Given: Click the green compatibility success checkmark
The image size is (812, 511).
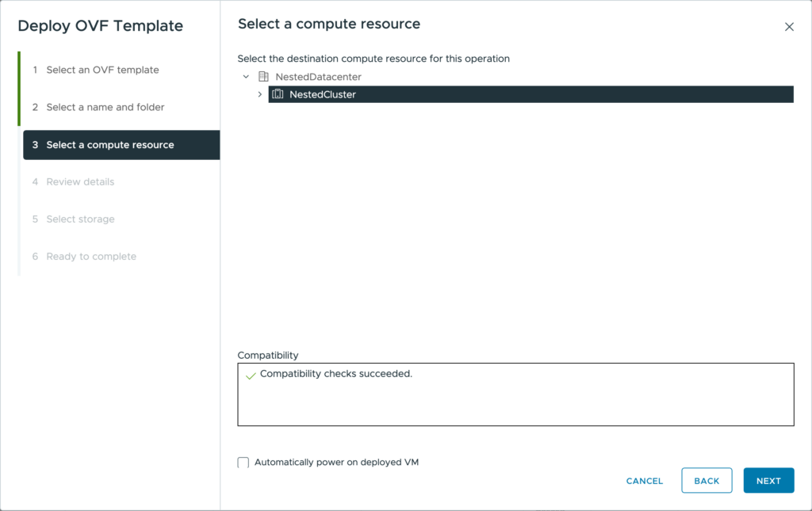Looking at the screenshot, I should 251,376.
